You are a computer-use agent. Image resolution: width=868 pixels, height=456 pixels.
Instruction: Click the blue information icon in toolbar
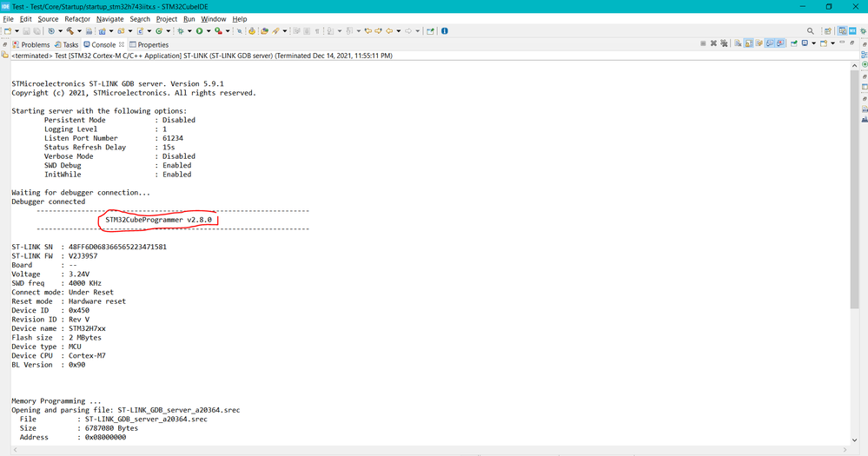pos(445,31)
